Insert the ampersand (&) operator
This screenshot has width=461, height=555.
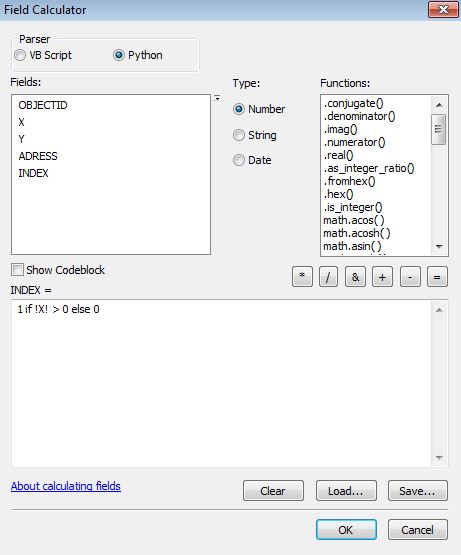(355, 277)
